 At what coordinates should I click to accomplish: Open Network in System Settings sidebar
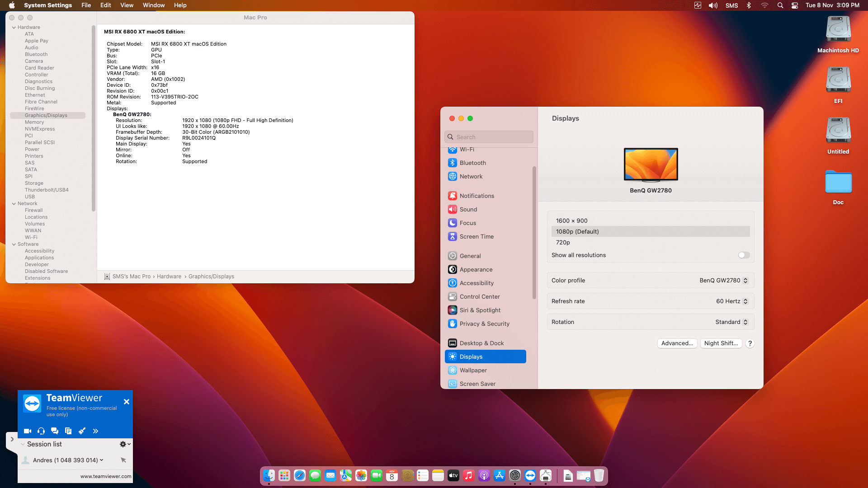pyautogui.click(x=486, y=176)
